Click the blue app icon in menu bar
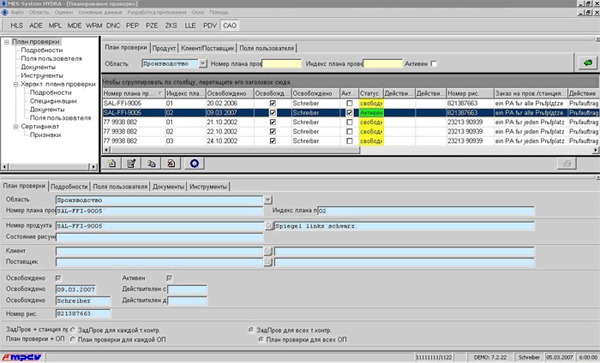The width and height of the screenshot is (600, 363). click(5, 12)
